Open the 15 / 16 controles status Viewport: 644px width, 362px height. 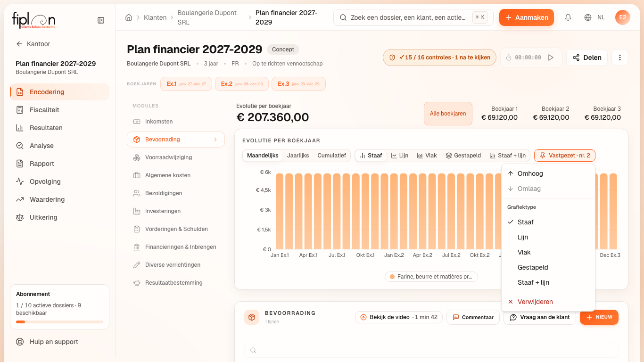pyautogui.click(x=439, y=58)
